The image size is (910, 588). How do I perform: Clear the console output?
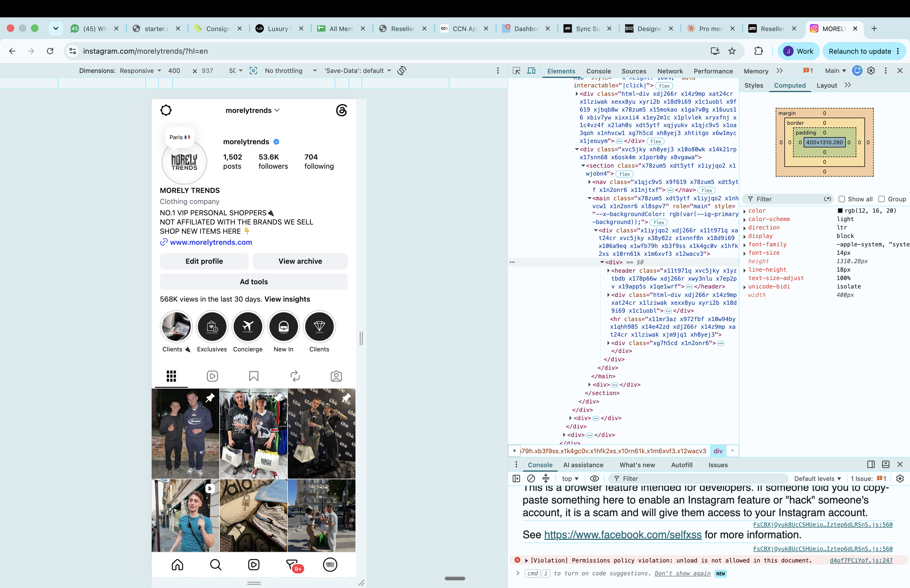tap(531, 479)
